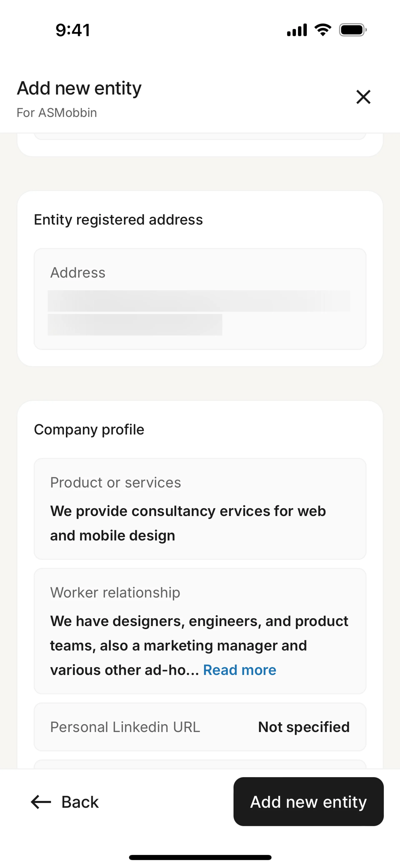Click the back arrow icon
This screenshot has height=868, width=400.
click(x=41, y=802)
